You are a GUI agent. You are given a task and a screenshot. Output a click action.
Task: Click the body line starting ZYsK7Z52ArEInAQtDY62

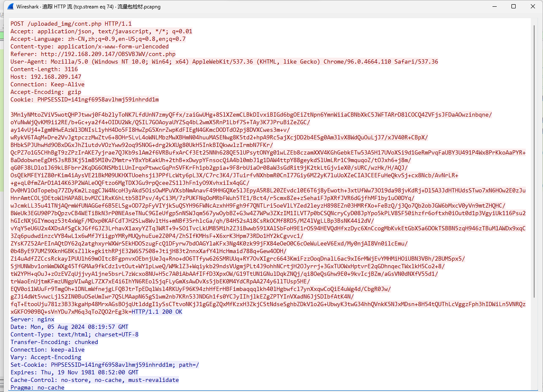(209, 243)
